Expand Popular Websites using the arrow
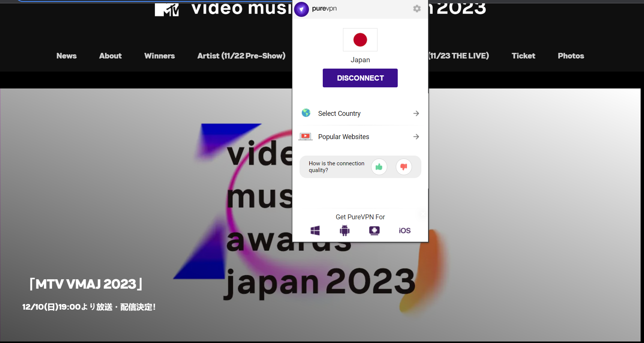This screenshot has height=343, width=644. (416, 136)
